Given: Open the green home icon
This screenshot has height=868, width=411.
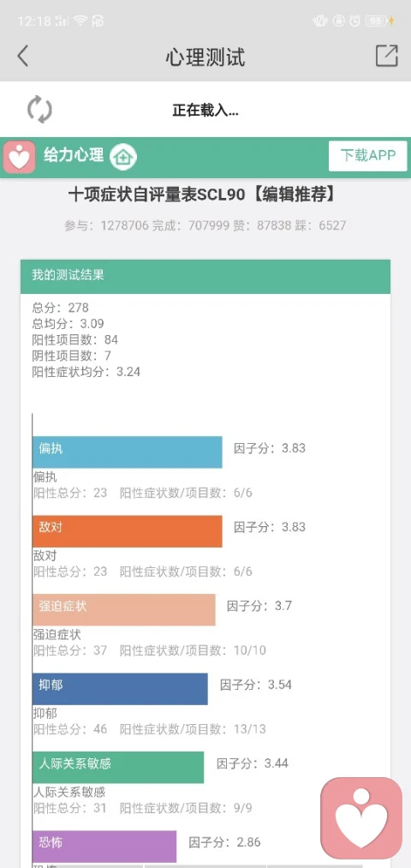Looking at the screenshot, I should 122,157.
